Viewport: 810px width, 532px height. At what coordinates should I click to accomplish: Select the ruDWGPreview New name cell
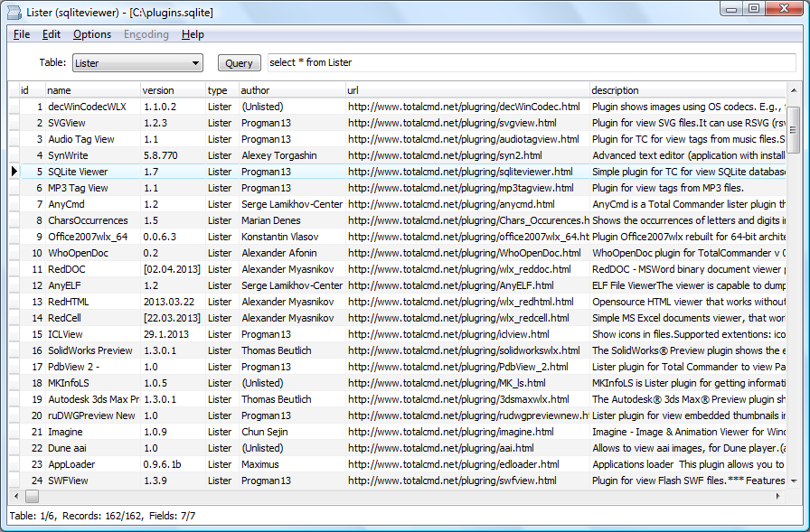[92, 415]
